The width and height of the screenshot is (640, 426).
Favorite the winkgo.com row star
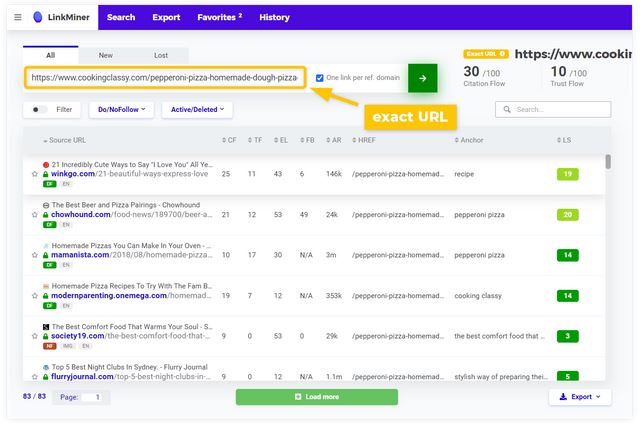point(35,174)
